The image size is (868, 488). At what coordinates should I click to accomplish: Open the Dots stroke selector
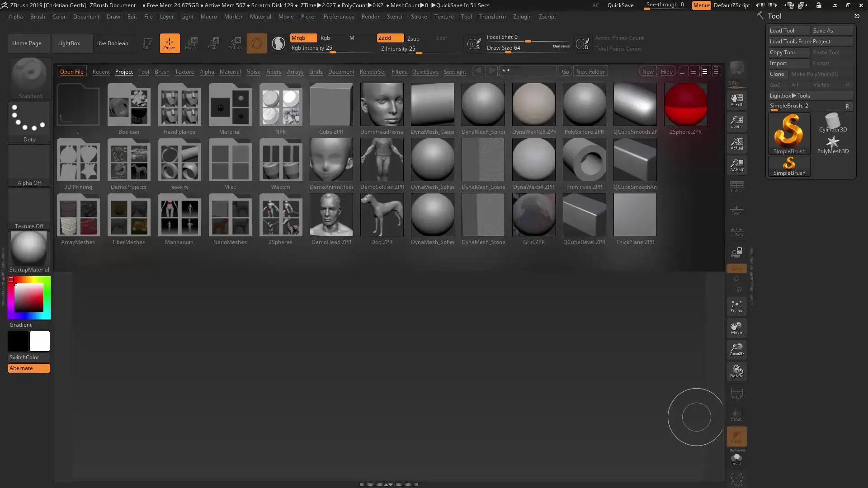click(29, 122)
